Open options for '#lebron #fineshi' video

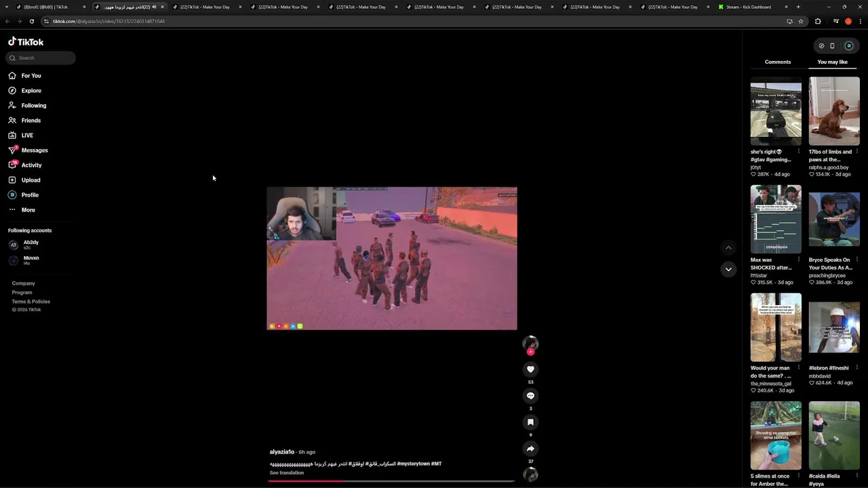tap(856, 368)
